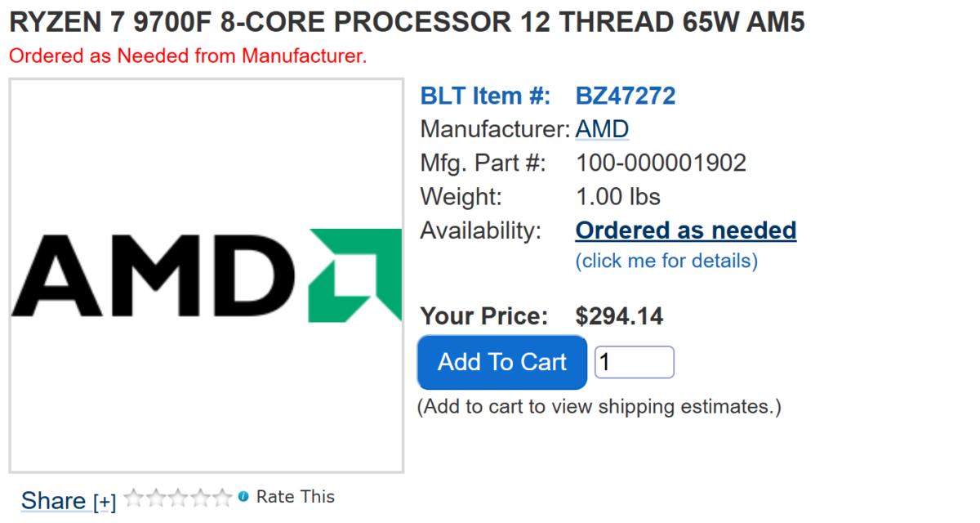Click the quantity input field

pos(634,362)
